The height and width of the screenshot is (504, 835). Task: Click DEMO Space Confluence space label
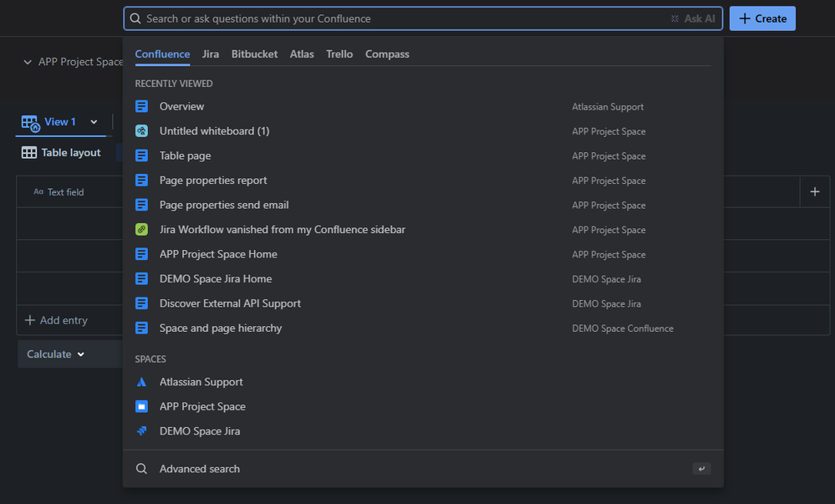(623, 328)
